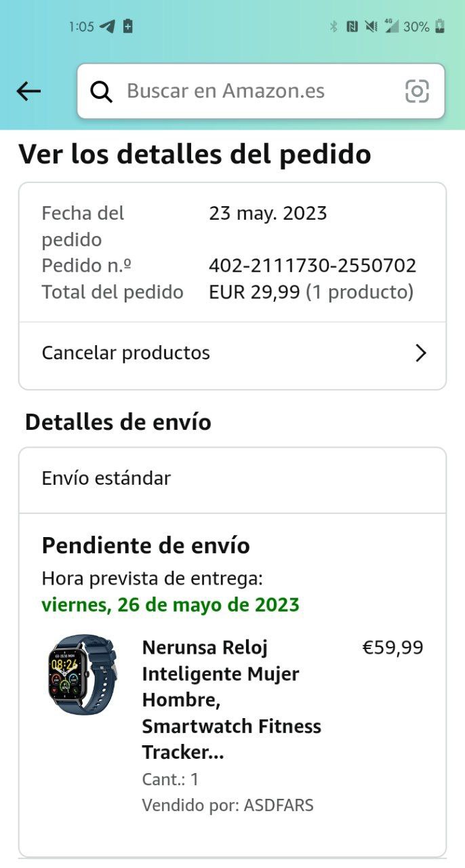
Task: Tap the muted sound status icon
Action: [371, 27]
